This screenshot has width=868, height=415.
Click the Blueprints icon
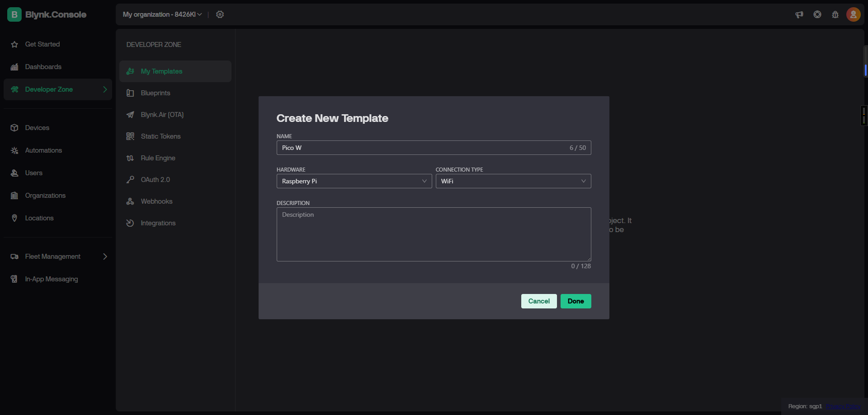(130, 93)
